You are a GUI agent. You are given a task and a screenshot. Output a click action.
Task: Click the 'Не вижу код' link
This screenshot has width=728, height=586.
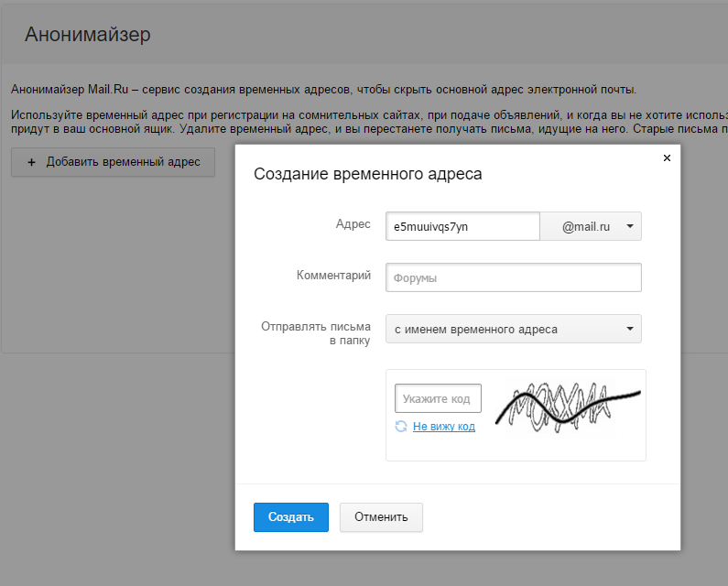click(444, 426)
